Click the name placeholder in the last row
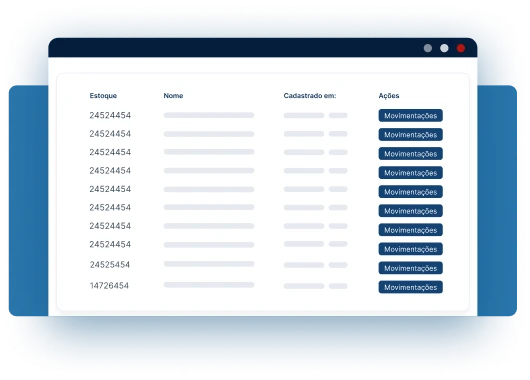 tap(209, 285)
